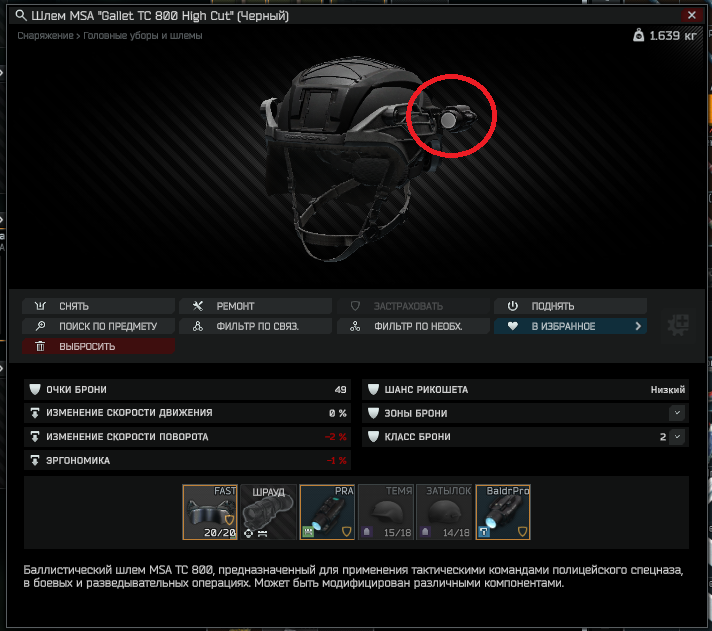Click the magnifier icon on ПОИСК ПО ПРЕДМЕТУ
Image resolution: width=712 pixels, height=631 pixels.
pos(40,325)
